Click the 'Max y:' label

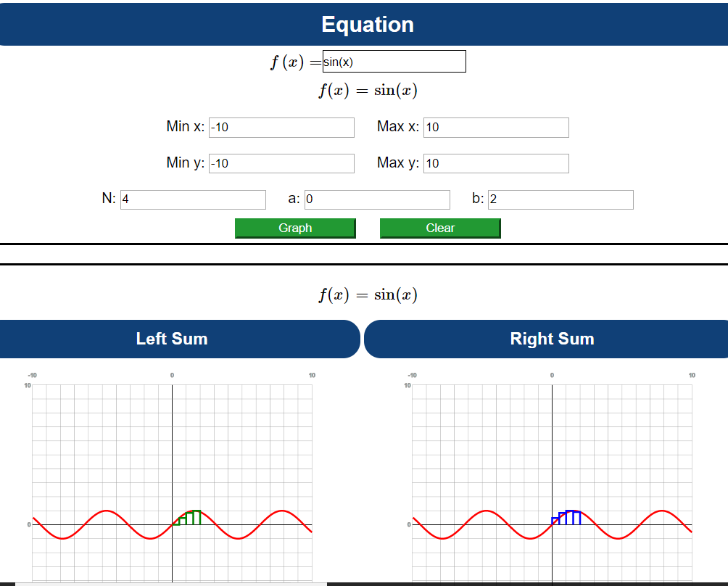(x=398, y=162)
